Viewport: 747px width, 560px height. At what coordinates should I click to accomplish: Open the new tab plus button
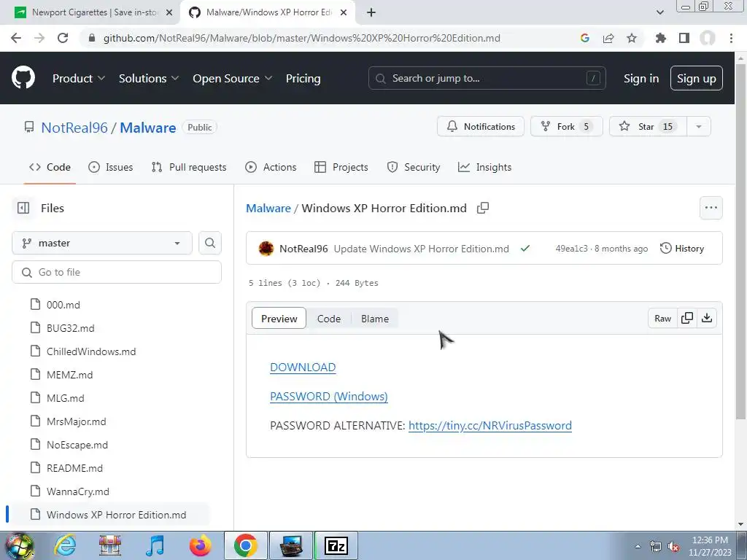[x=371, y=12]
